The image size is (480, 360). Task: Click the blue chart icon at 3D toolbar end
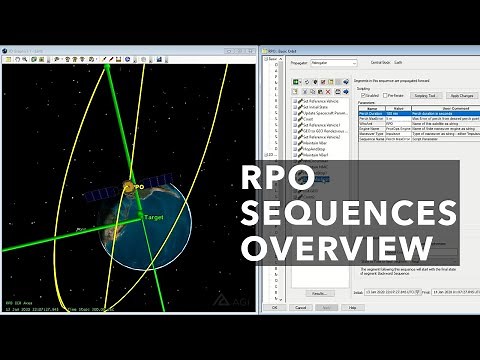pyautogui.click(x=159, y=59)
